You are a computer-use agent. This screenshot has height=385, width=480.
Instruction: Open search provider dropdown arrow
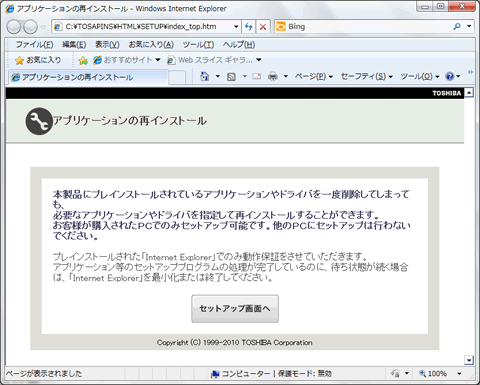[469, 26]
